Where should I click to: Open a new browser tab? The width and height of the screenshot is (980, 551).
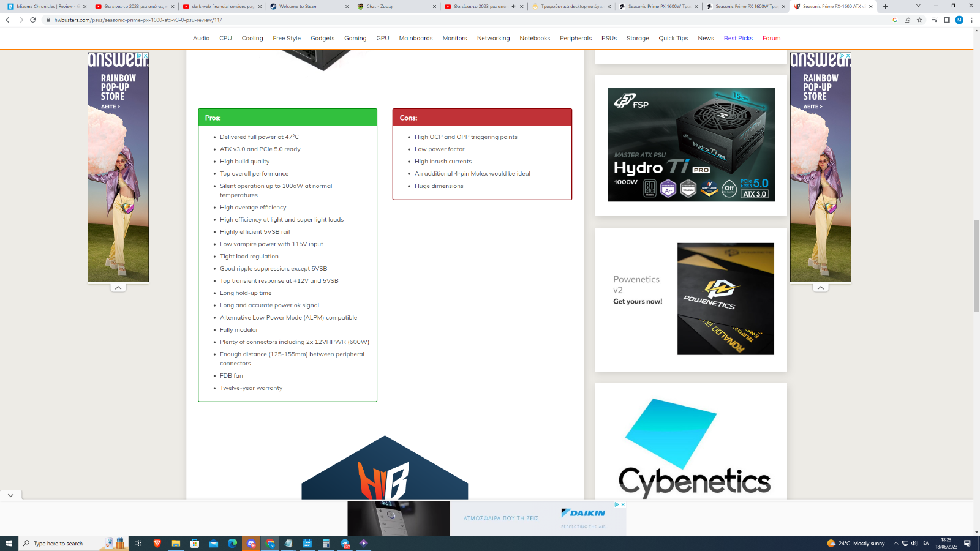[x=885, y=6]
